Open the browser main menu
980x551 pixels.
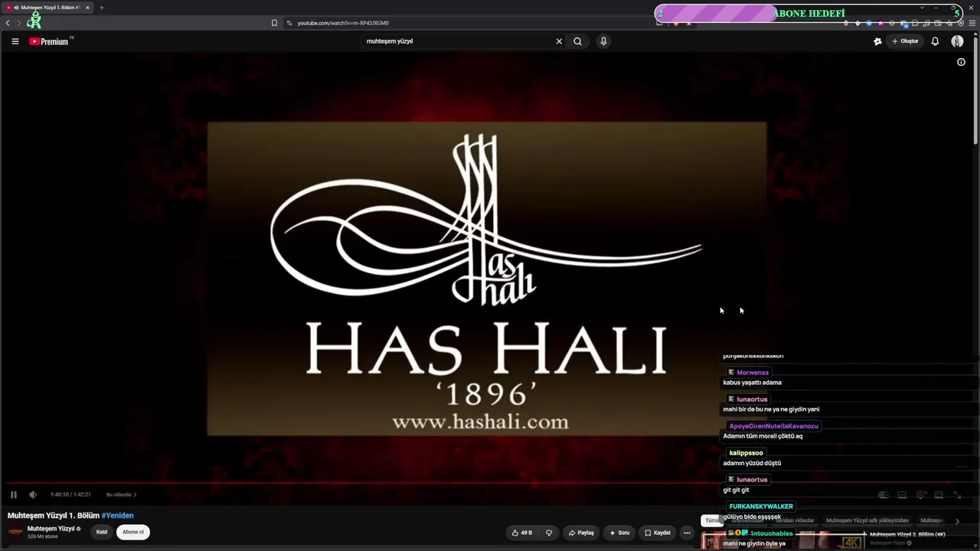coord(972,23)
